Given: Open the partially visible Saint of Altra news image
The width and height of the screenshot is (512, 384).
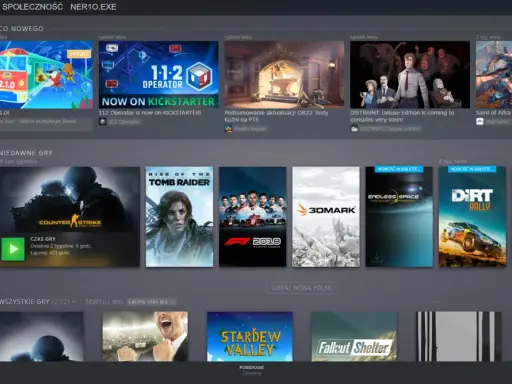Looking at the screenshot, I should tap(494, 74).
